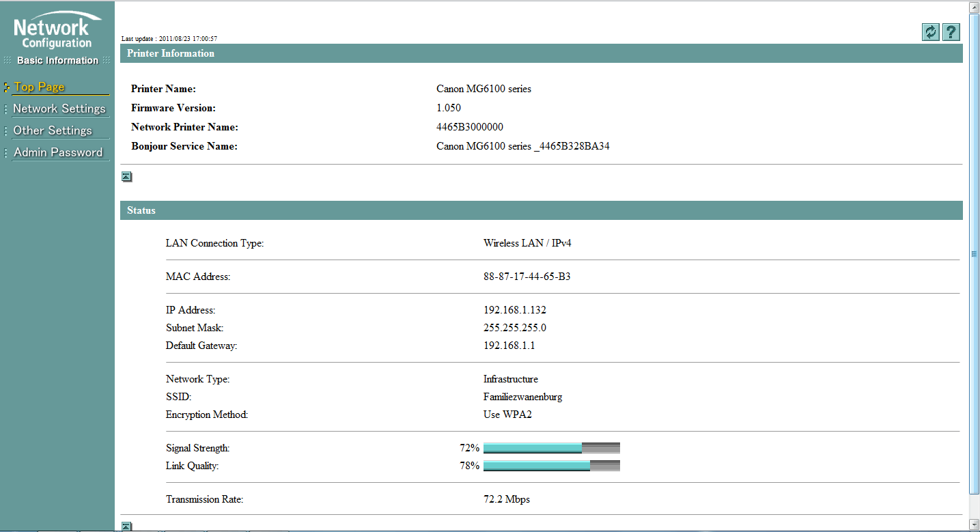The image size is (980, 532).
Task: Click the "SSID:" label
Action: pyautogui.click(x=179, y=397)
